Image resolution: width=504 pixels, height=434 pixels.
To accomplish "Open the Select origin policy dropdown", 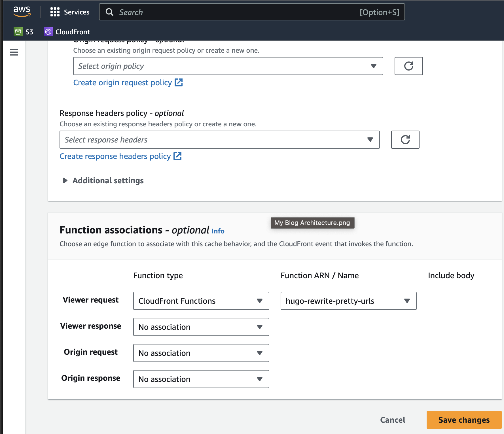I will [228, 66].
